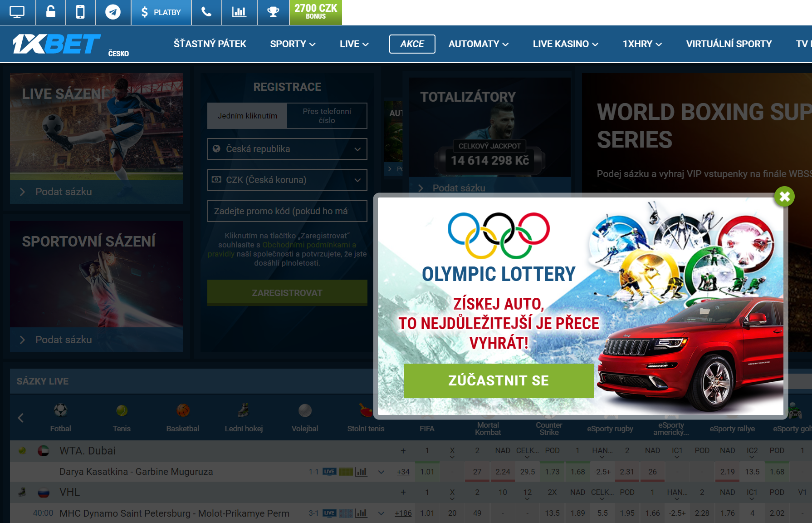
Task: Open the Telegram paper plane icon
Action: (113, 12)
